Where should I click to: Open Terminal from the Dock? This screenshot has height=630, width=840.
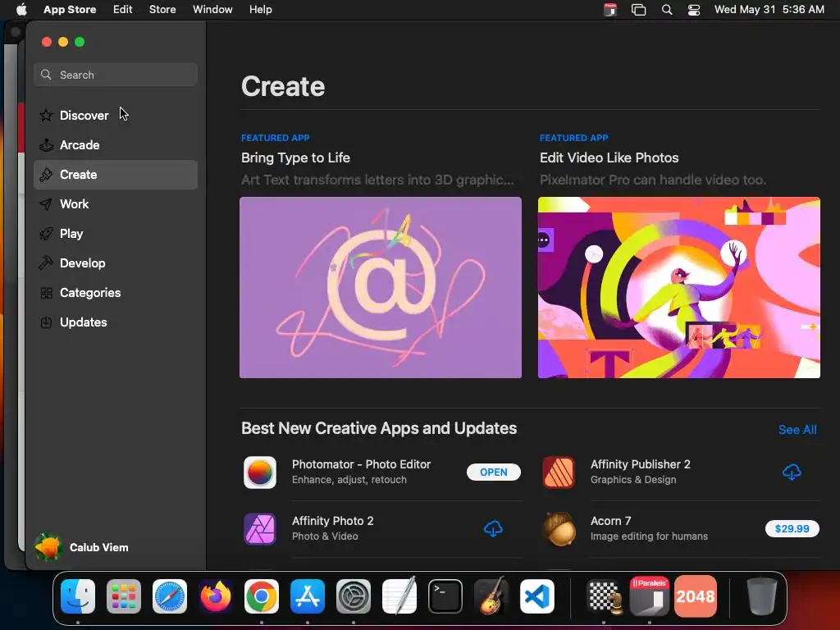(445, 596)
